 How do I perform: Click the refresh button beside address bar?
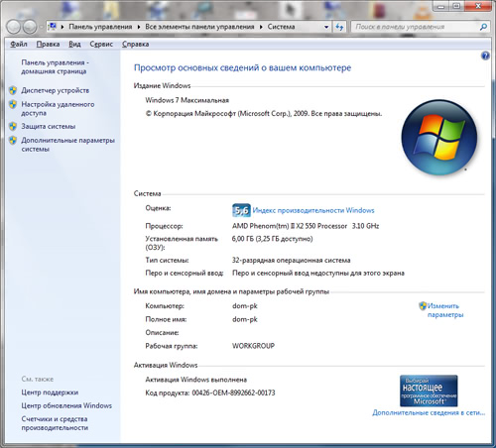(339, 27)
